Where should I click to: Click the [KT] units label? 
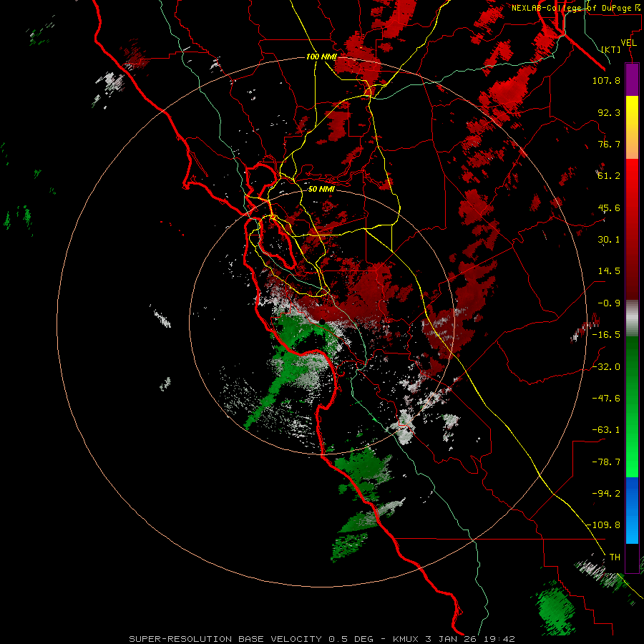pos(611,49)
